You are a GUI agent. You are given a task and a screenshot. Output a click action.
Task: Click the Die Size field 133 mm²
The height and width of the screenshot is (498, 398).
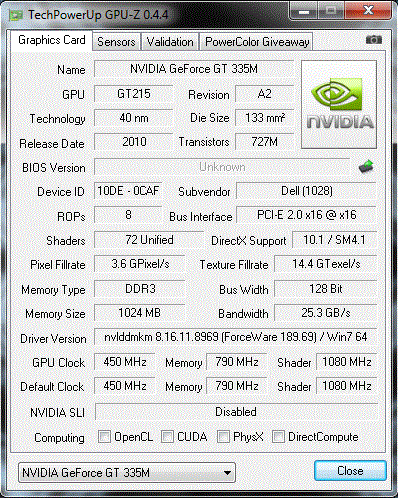point(264,118)
